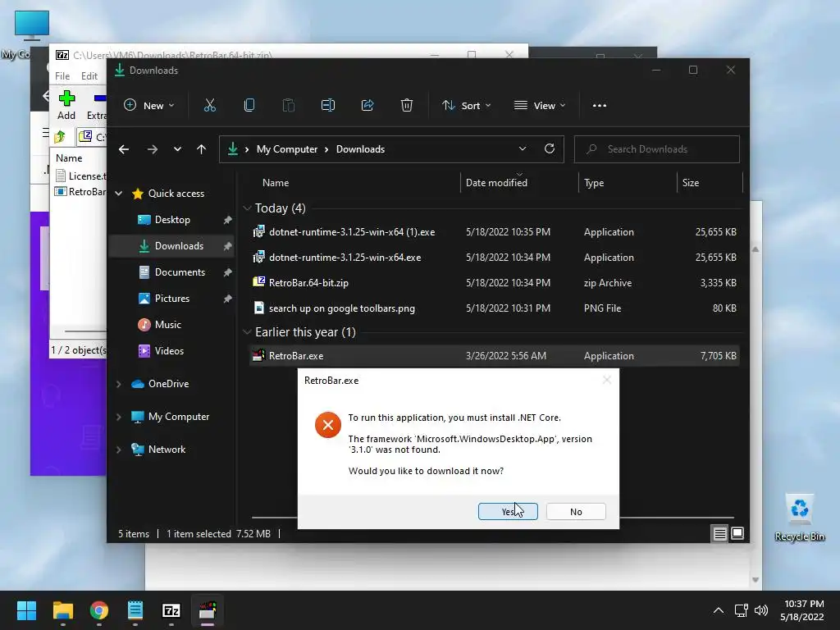Image resolution: width=840 pixels, height=630 pixels.
Task: Close the RetroBar.exe error dialog
Action: [606, 380]
